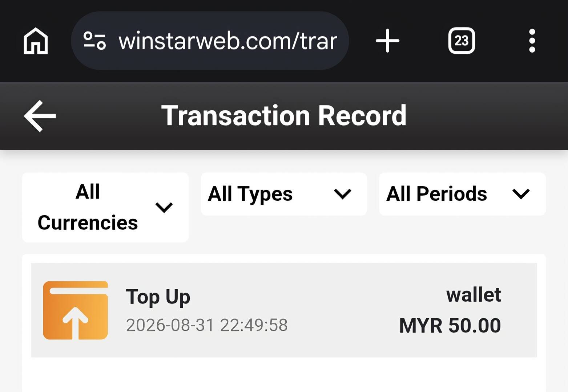Screen dimensions: 568x392
Task: Click the transaction timestamp 2026-08-31 22:49:58
Action: (207, 325)
